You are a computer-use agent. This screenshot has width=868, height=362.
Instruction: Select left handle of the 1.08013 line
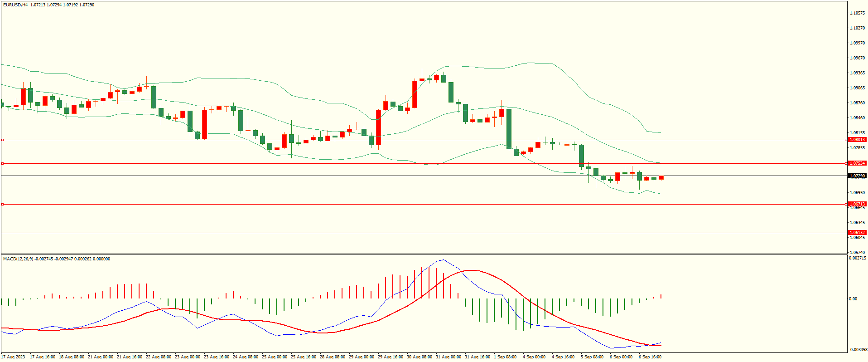(x=3, y=140)
